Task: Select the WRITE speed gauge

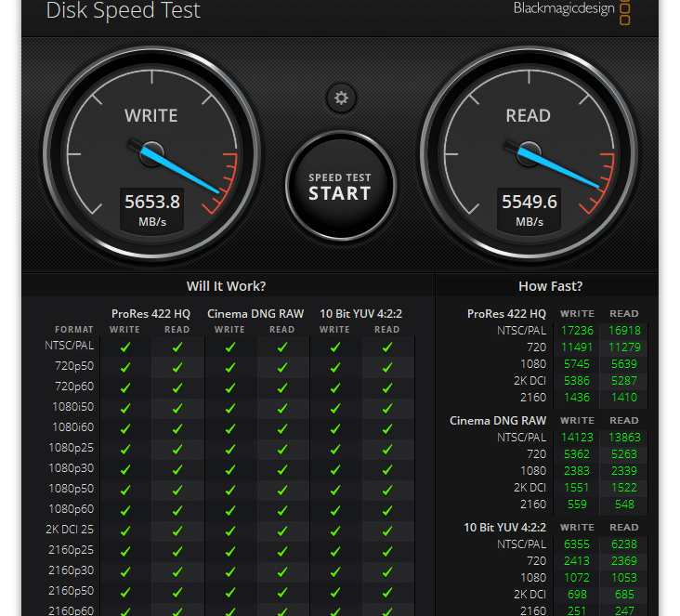Action: [151, 153]
